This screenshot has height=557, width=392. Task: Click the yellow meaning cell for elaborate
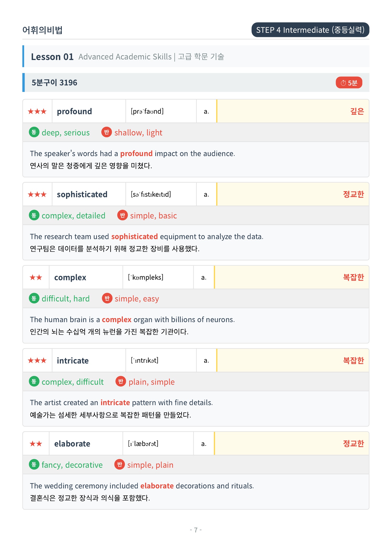pyautogui.click(x=291, y=444)
